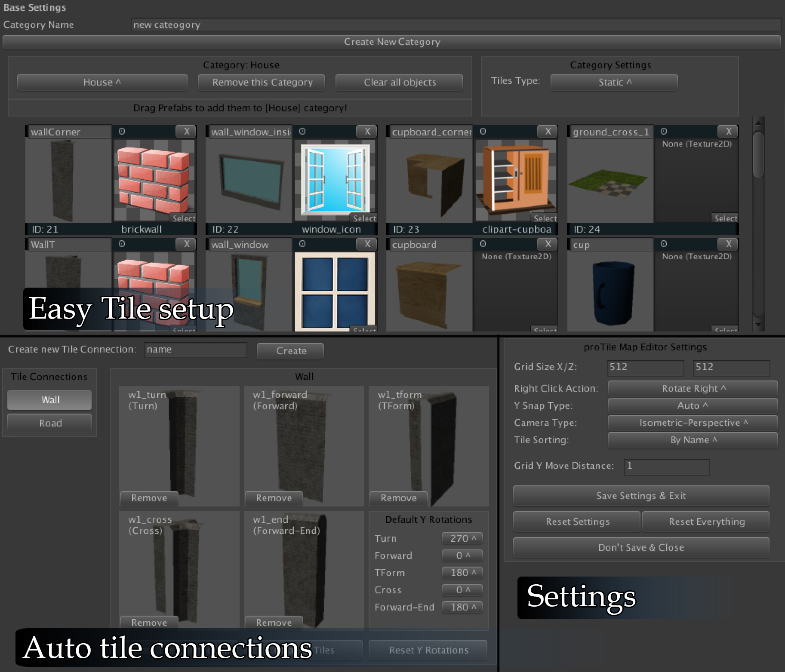Screen dimensions: 785x672
Task: Focus the Grid Size X field
Action: point(646,368)
